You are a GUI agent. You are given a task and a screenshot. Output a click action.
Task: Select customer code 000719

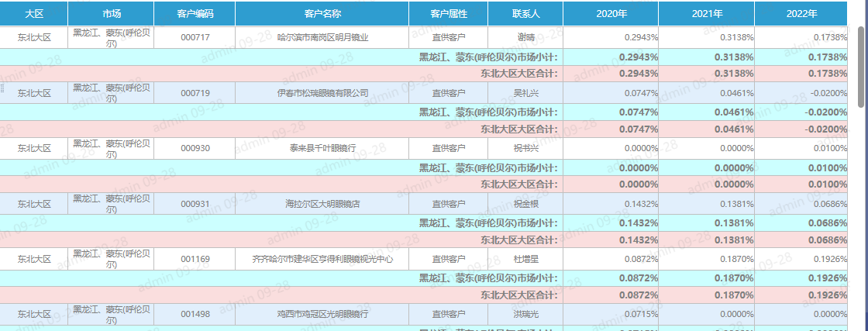[195, 93]
